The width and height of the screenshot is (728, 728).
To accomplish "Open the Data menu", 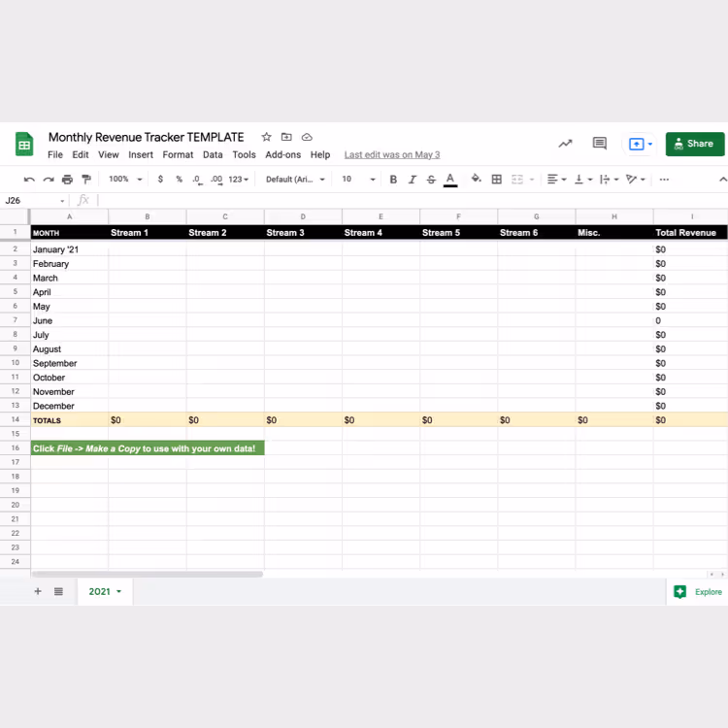I will (x=213, y=155).
